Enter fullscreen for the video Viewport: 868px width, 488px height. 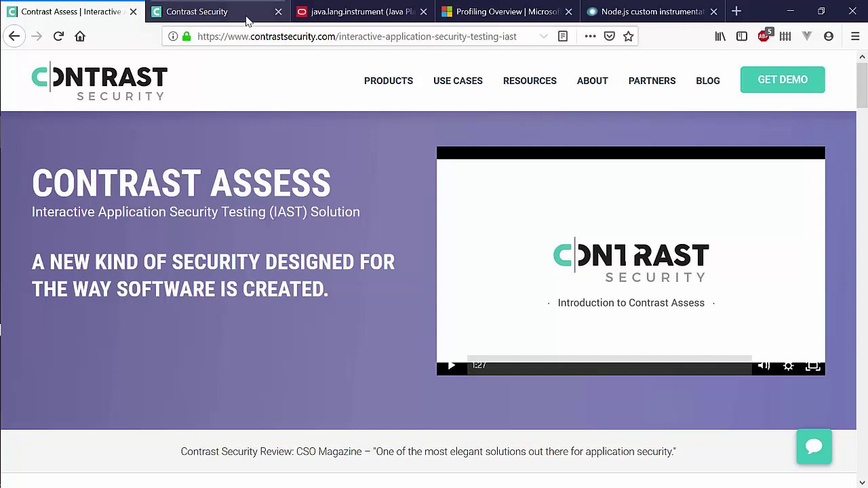pos(812,366)
